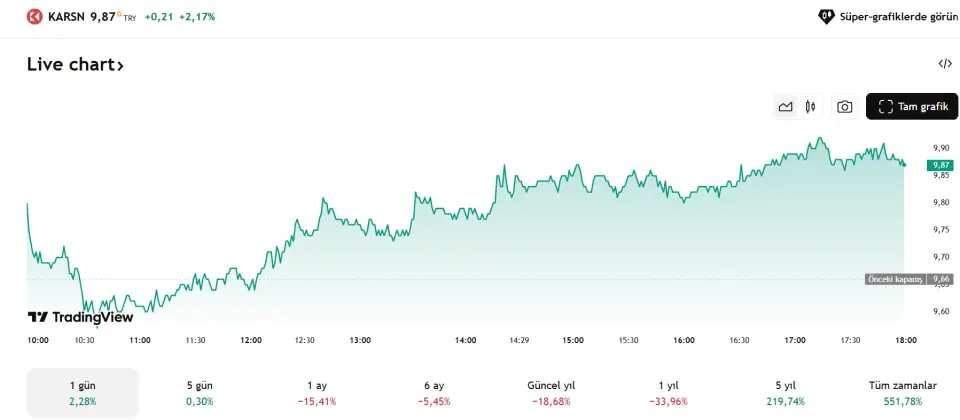Choose the 1 yıl range
Image resolution: width=960 pixels, height=420 pixels.
click(x=668, y=393)
